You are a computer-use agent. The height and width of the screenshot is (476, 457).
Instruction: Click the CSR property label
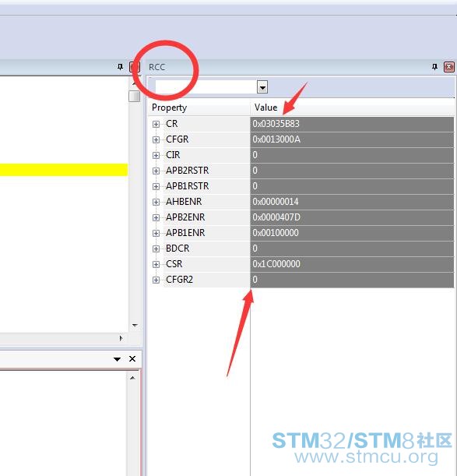(x=174, y=264)
